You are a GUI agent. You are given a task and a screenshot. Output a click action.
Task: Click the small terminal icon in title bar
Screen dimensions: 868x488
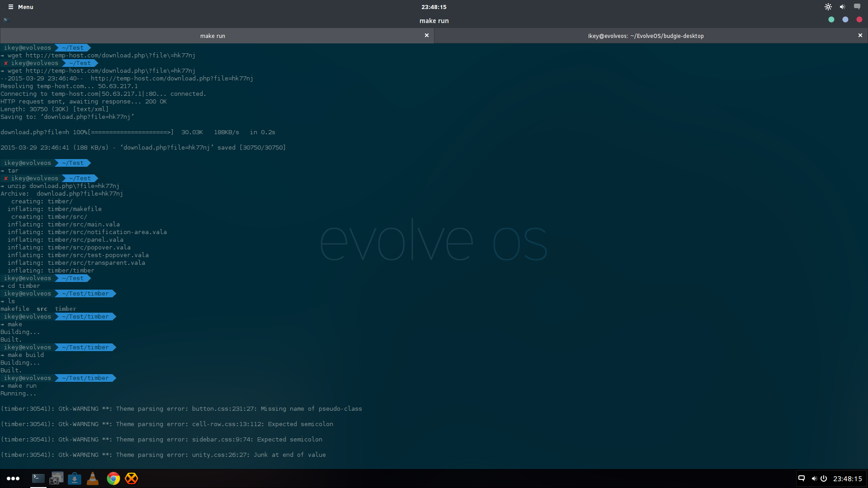[6, 20]
